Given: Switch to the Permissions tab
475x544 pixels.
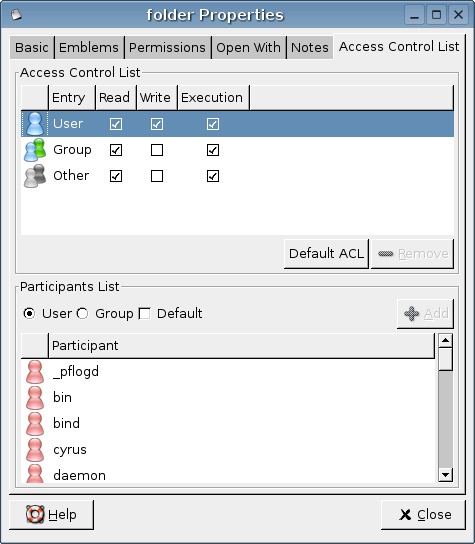Looking at the screenshot, I should click(167, 48).
